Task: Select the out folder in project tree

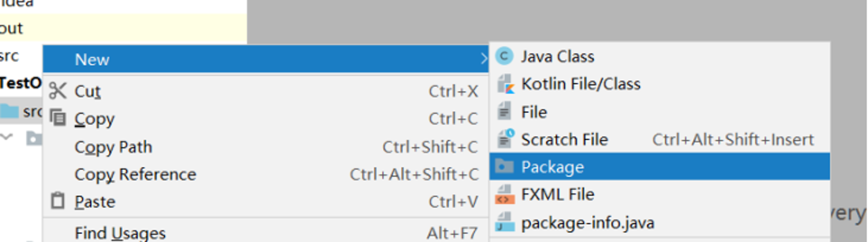Action: 12,29
